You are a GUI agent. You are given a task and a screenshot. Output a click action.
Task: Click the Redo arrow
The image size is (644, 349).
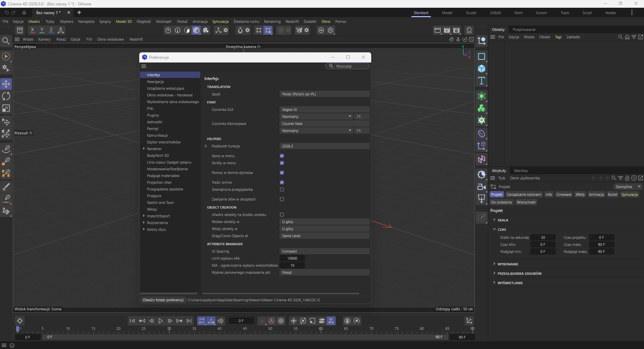coord(14,12)
